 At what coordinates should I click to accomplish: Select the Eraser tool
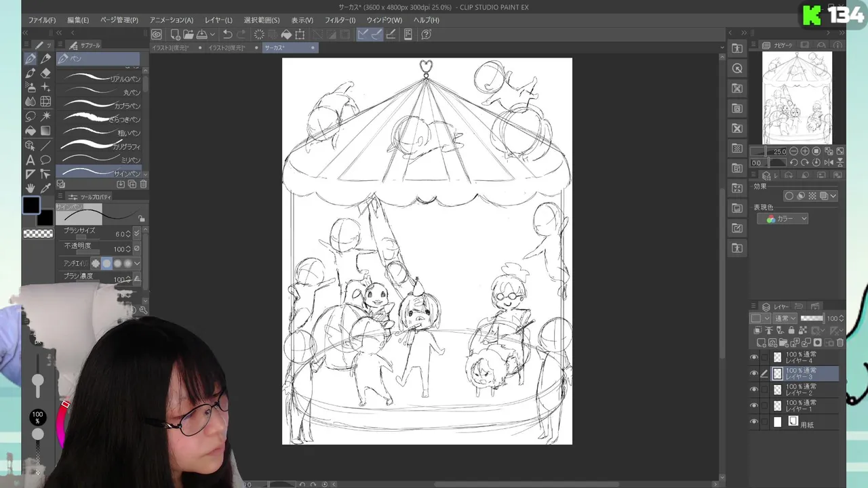point(45,73)
